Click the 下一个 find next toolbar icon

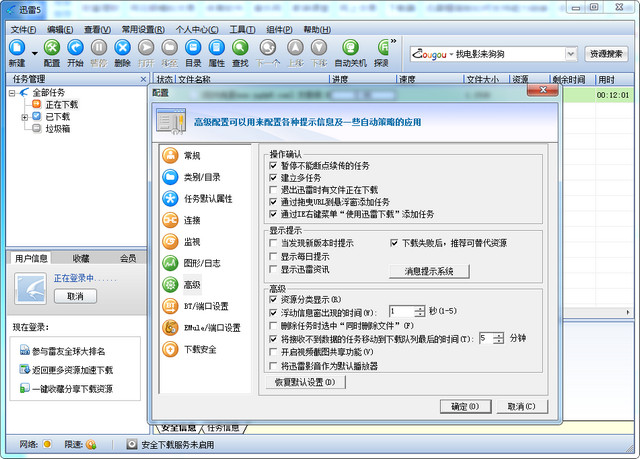click(268, 48)
